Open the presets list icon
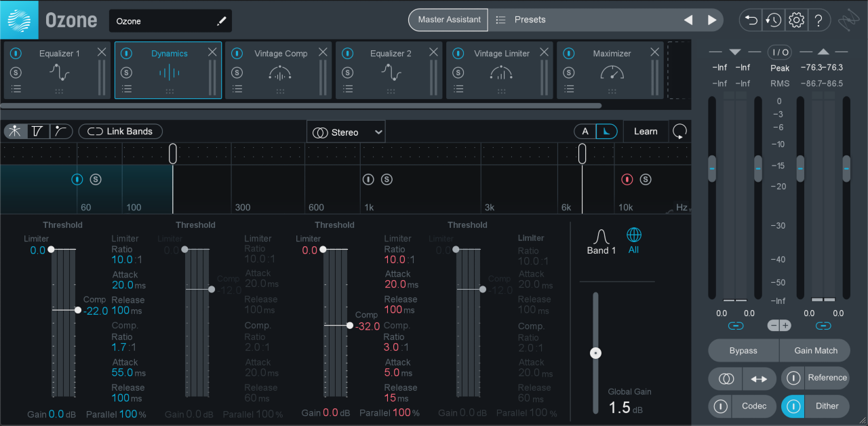 (x=500, y=20)
